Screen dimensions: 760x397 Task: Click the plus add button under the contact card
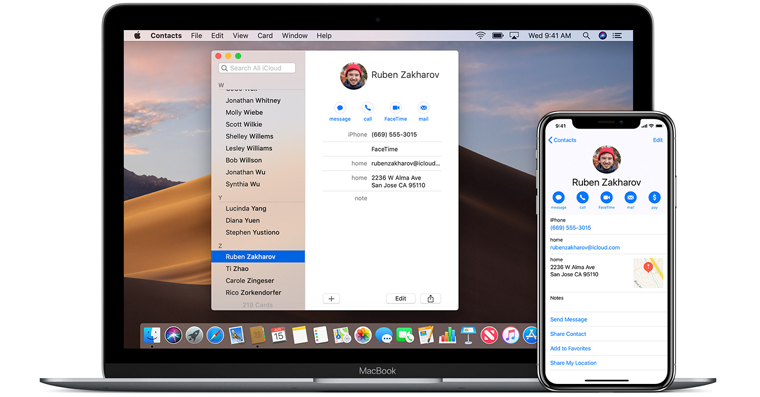point(331,299)
